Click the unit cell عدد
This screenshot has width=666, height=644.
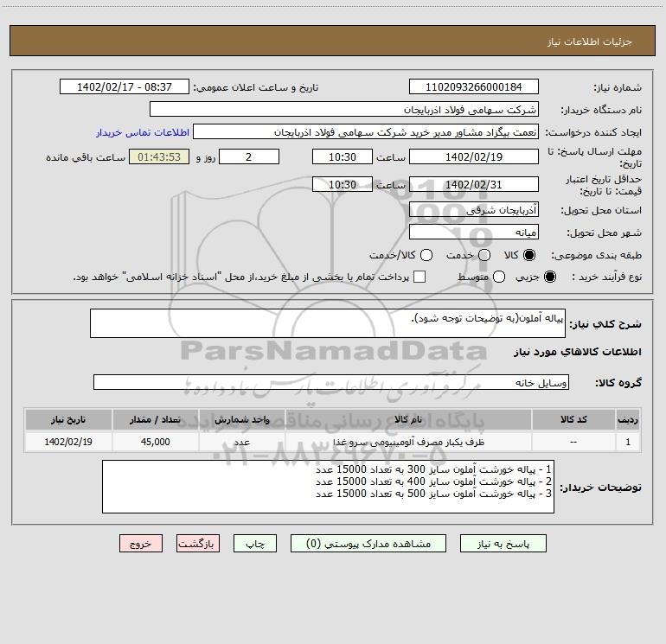[241, 442]
